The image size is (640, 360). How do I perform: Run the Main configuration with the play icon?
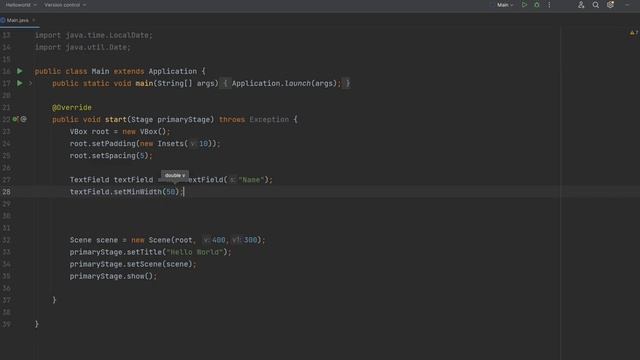524,5
